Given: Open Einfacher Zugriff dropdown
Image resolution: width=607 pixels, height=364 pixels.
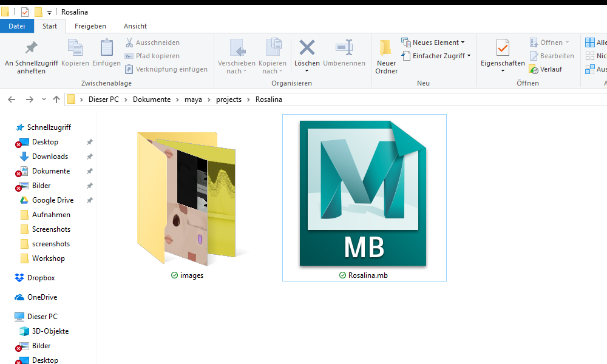Looking at the screenshot, I should [436, 56].
